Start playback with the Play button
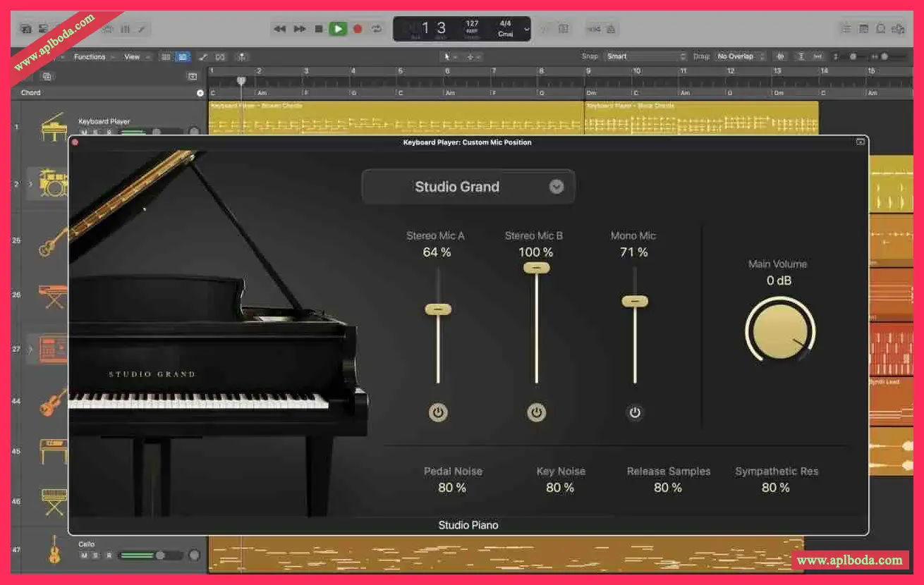Screen dimensions: 924x585 [x=339, y=28]
